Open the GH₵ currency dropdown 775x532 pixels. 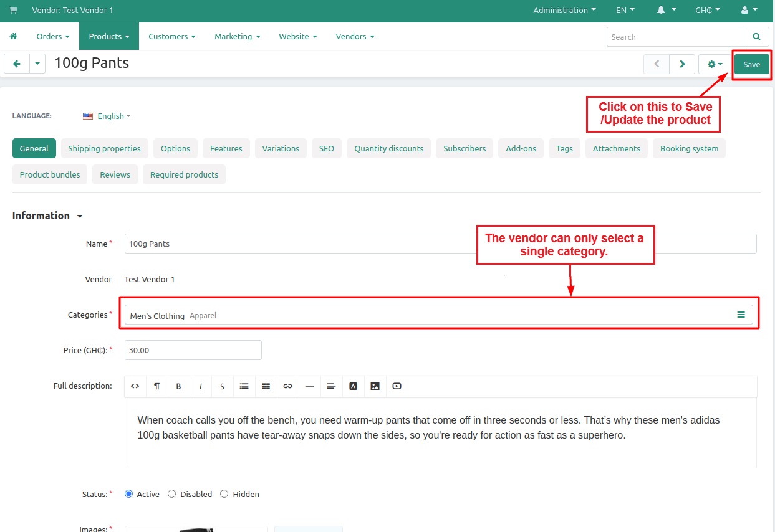[707, 11]
